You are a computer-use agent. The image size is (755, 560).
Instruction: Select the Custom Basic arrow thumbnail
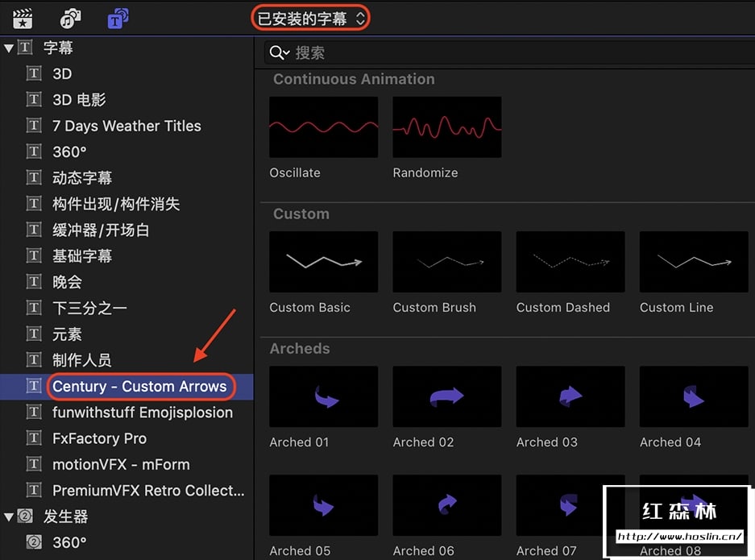pos(324,261)
